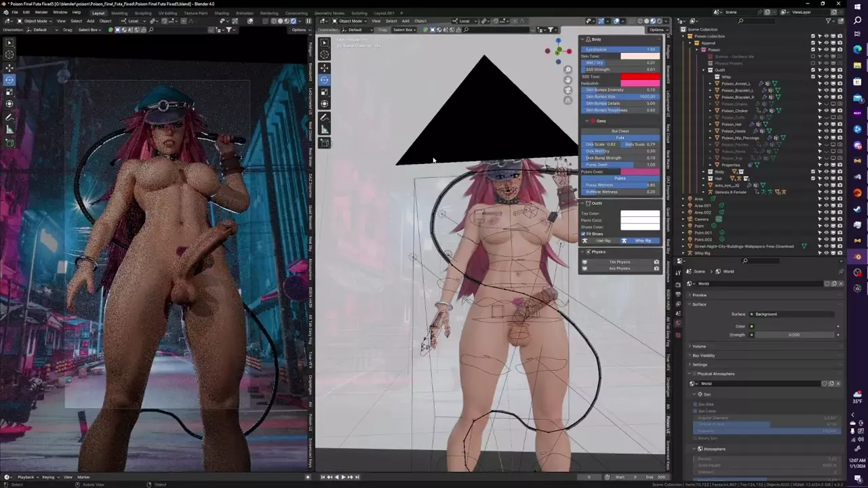Open the World properties tab icon

678,324
